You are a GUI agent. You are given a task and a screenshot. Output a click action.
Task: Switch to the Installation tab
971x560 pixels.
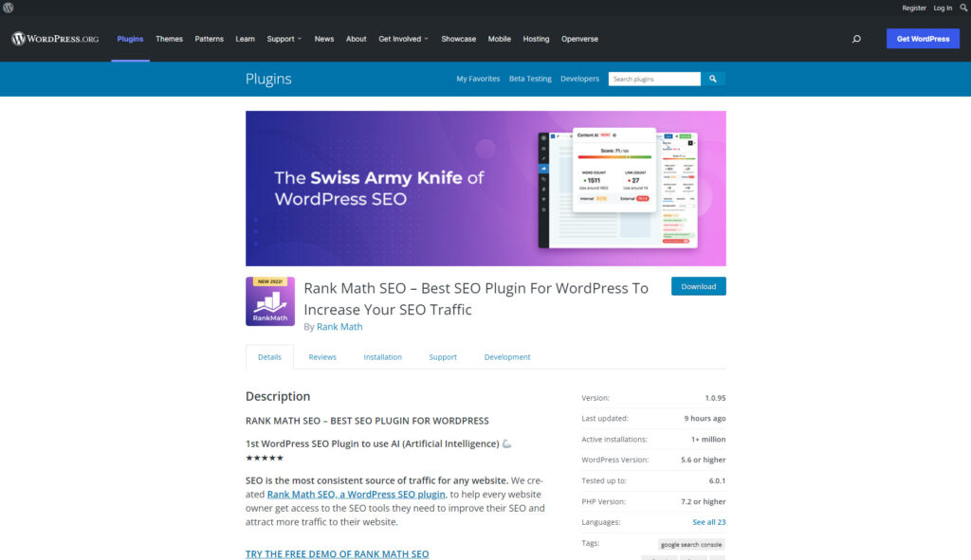pos(383,357)
